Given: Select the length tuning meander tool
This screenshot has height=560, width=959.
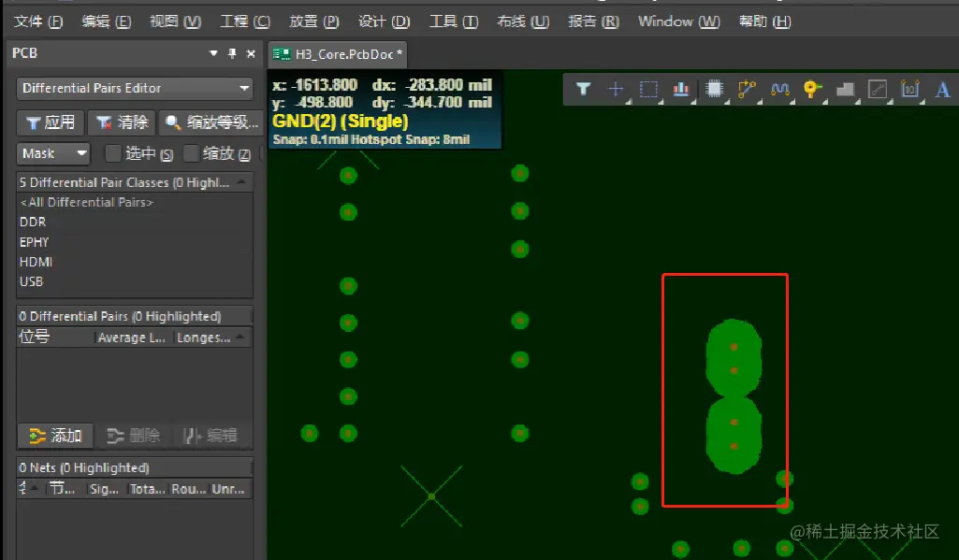Looking at the screenshot, I should 779,89.
